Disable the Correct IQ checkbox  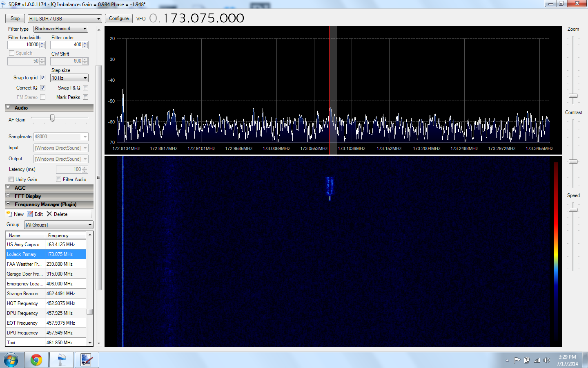coord(42,88)
